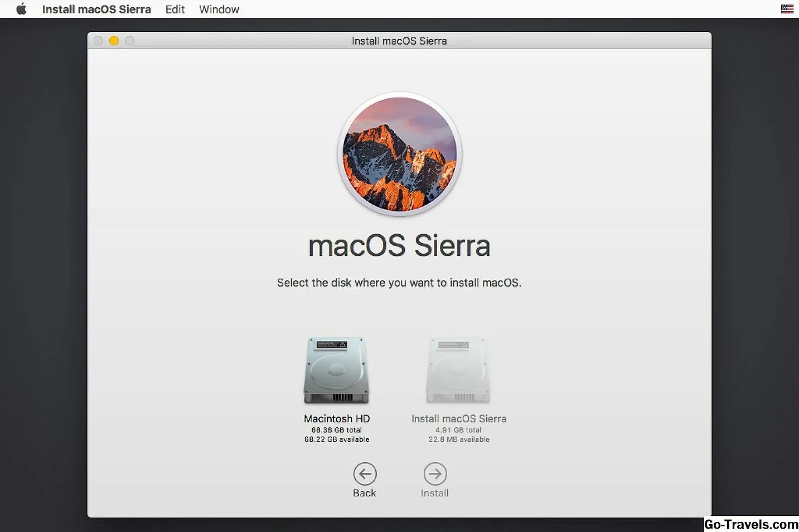Click the Install arrow button
Viewport: 799px width, 532px height.
point(435,474)
